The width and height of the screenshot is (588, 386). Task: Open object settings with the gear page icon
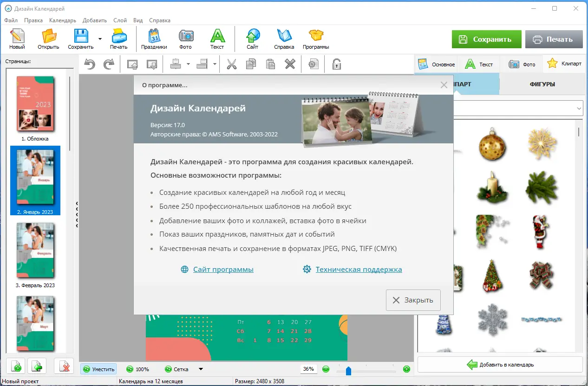pos(314,64)
